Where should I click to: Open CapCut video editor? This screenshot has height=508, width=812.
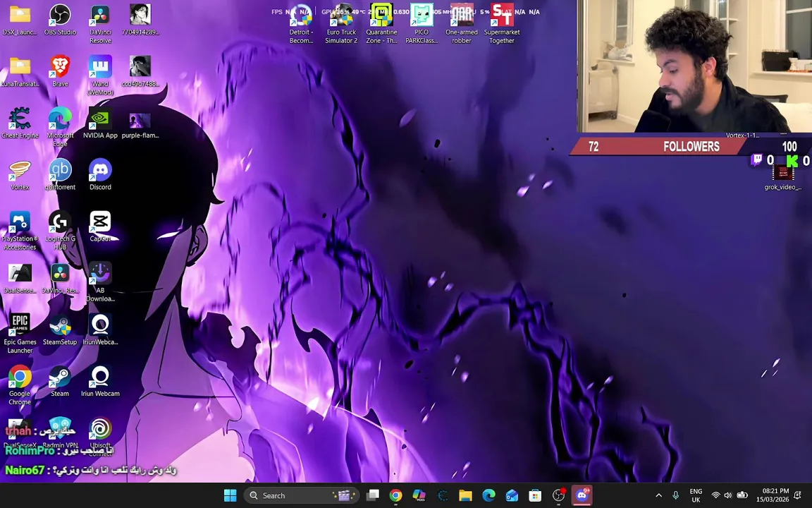pos(100,226)
